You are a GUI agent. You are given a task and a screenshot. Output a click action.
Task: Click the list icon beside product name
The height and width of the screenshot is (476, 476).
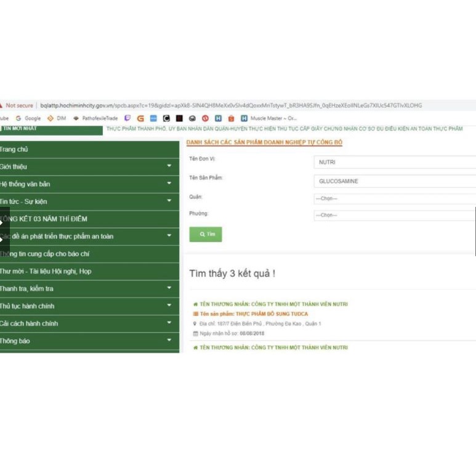195,314
